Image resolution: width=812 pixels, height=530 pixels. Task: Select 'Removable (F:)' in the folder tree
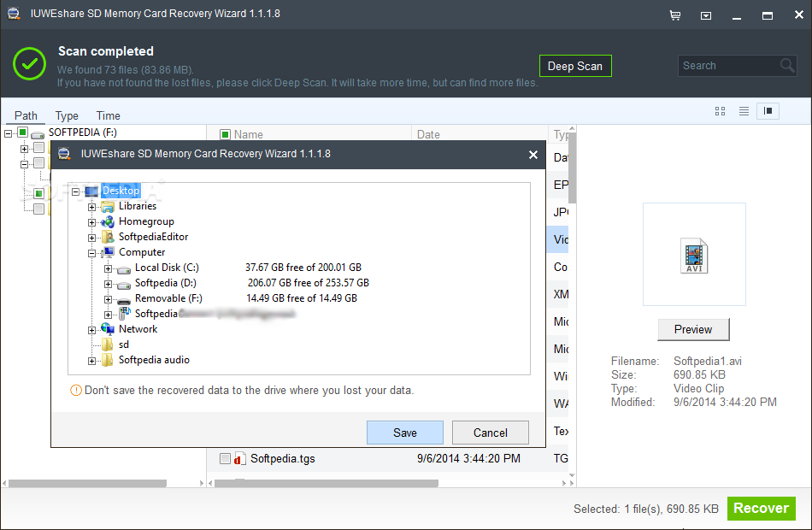[169, 298]
